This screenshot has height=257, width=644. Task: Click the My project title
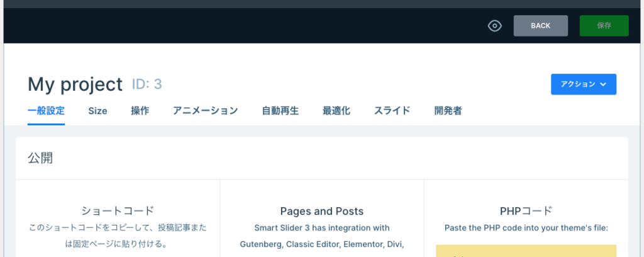click(x=75, y=84)
